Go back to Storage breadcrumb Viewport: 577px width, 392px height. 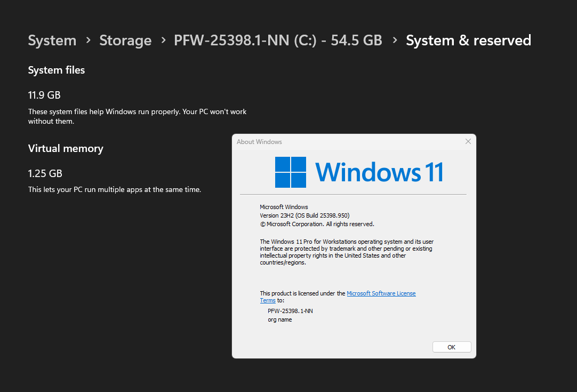click(125, 40)
